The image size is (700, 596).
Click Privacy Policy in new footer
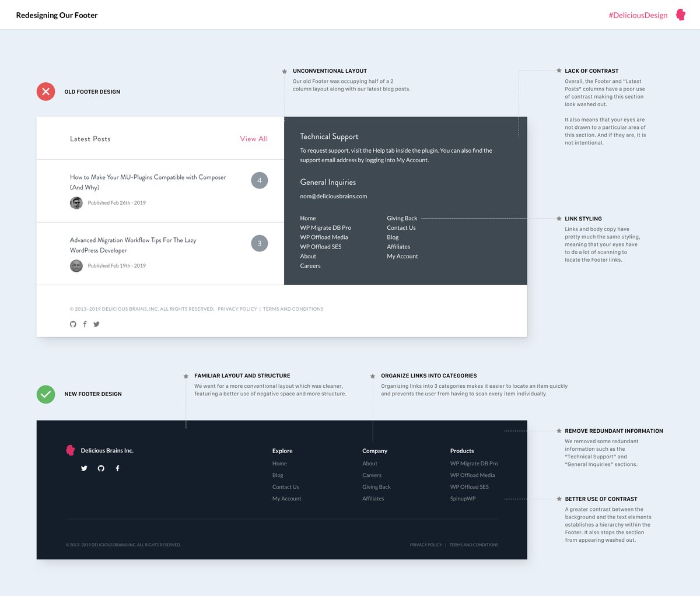click(426, 545)
